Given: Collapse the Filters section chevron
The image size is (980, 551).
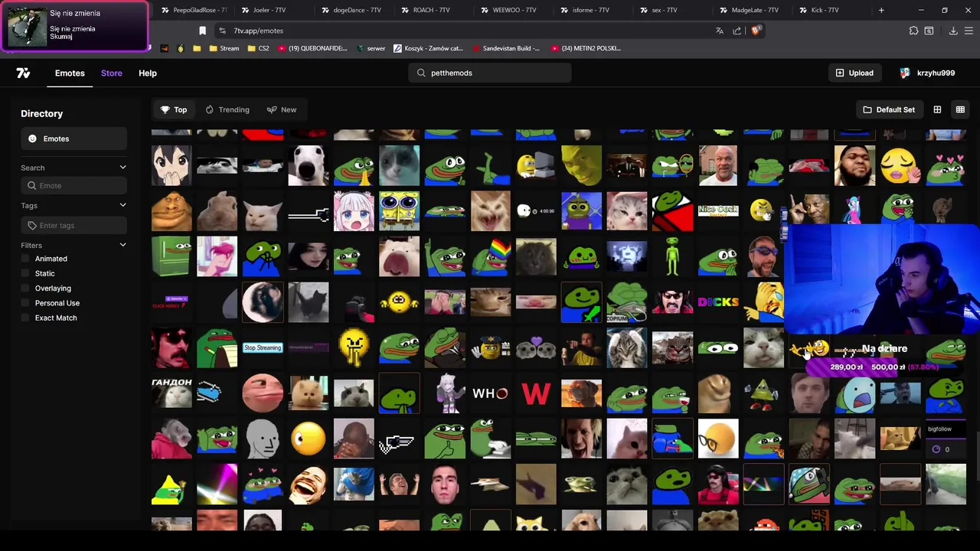Looking at the screenshot, I should [122, 245].
